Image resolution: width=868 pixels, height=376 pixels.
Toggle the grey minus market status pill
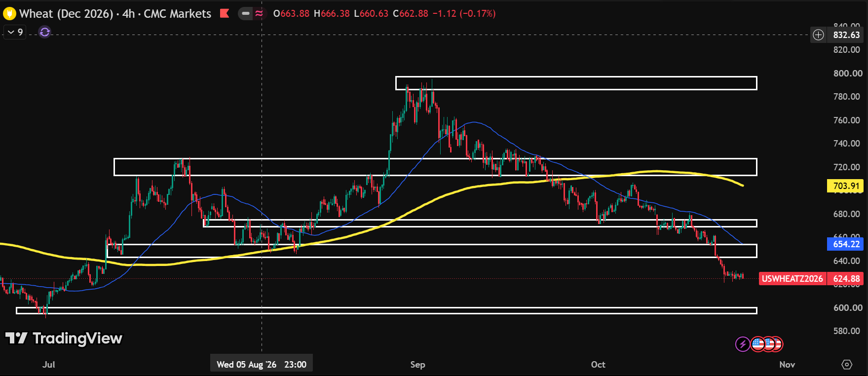pyautogui.click(x=245, y=13)
